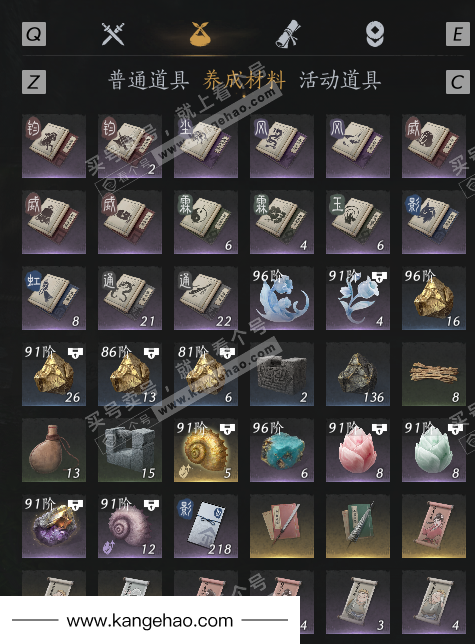
Task: Select the golden pouch bag category
Action: (x=200, y=34)
